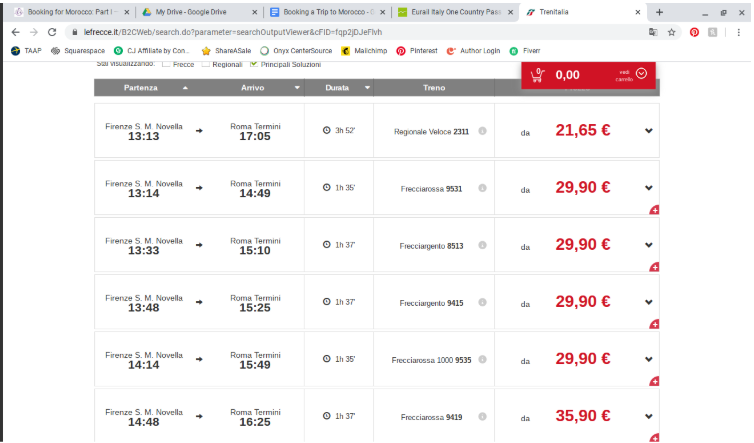This screenshot has height=443, width=754.
Task: Expand fare options for 13:33 Frecciargento 8513
Action: point(649,245)
